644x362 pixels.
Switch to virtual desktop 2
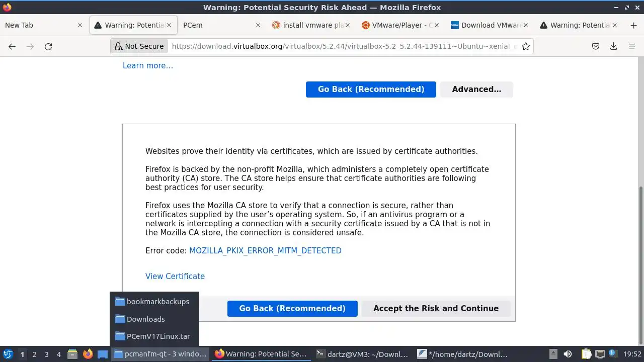click(x=34, y=354)
